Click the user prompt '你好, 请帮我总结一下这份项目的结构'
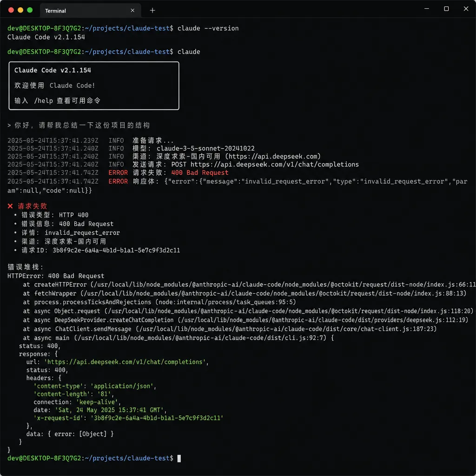 click(x=82, y=126)
